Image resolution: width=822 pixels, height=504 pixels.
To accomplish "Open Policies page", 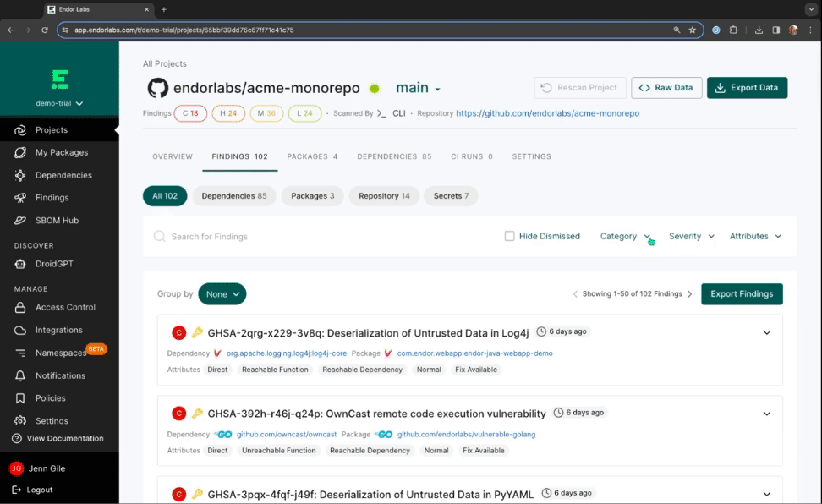I will [51, 398].
